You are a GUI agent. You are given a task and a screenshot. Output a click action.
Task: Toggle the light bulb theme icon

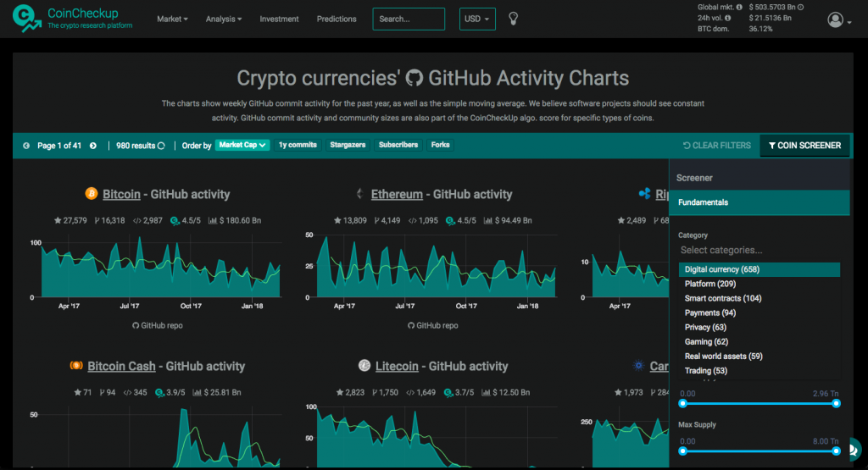pyautogui.click(x=513, y=19)
